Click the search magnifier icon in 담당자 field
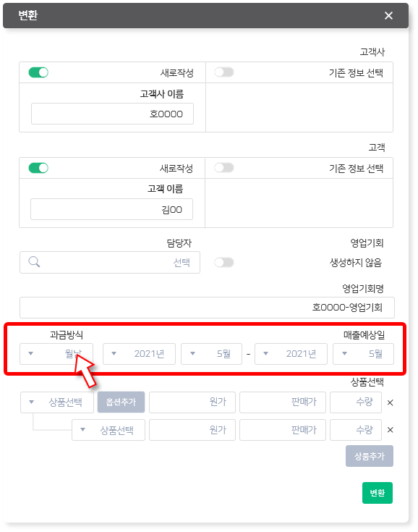This screenshot has width=418, height=532. pyautogui.click(x=34, y=262)
